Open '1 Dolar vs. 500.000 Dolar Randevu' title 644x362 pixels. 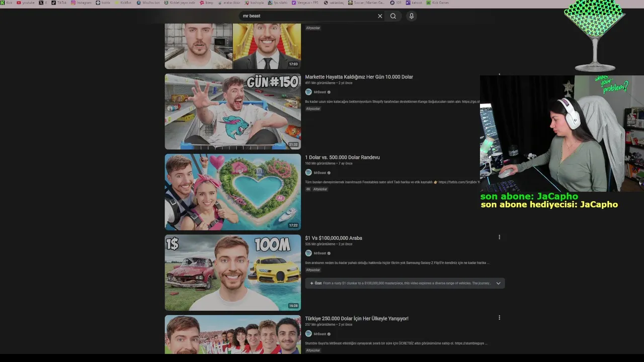coord(342,157)
